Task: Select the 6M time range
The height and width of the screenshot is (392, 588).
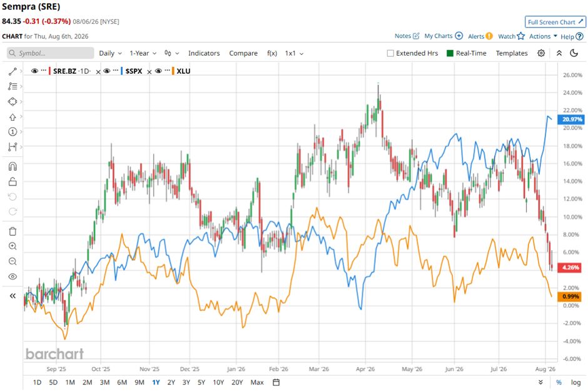Action: pyautogui.click(x=122, y=382)
